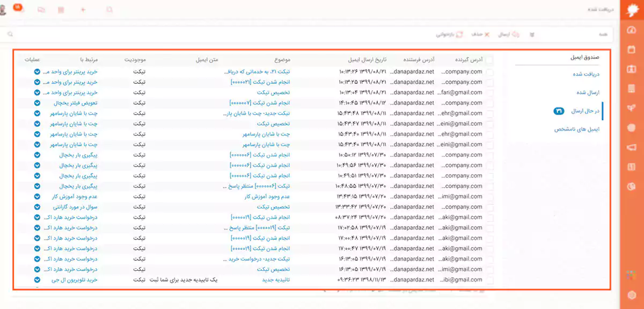Check the first email row checkbox
Screen dimensions: 644x309
point(489,71)
